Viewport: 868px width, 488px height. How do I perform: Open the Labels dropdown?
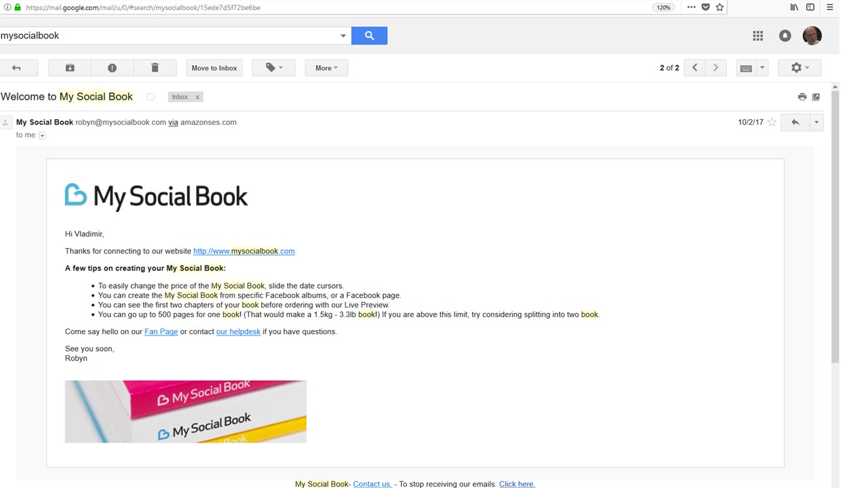(274, 68)
